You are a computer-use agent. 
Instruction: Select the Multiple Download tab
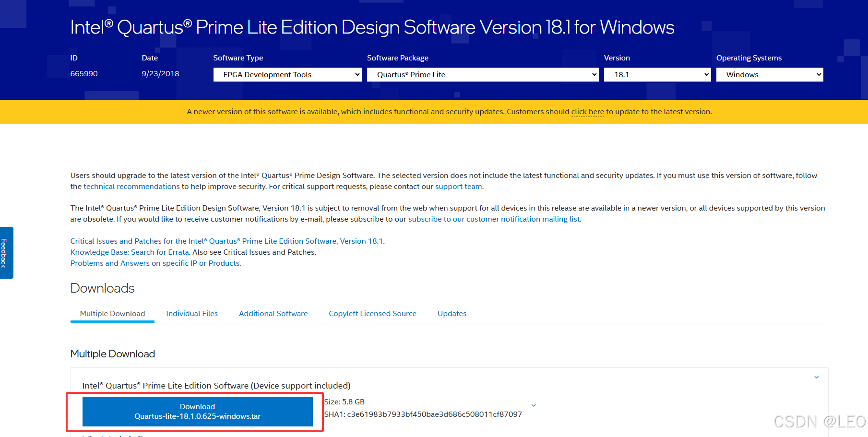click(112, 313)
